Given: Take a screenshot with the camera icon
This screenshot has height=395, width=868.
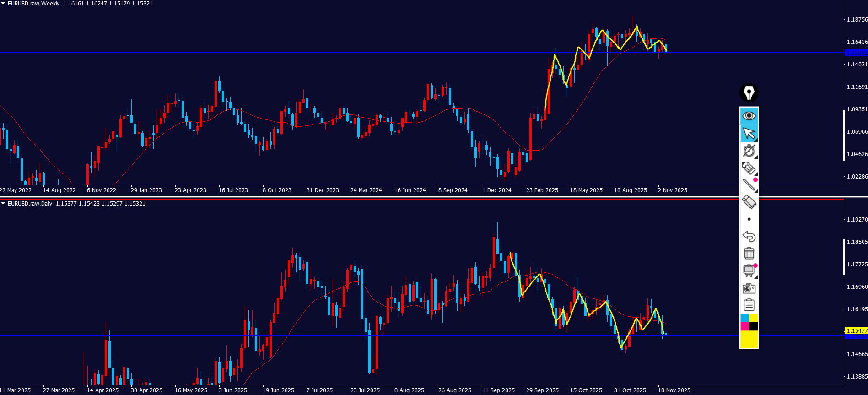Looking at the screenshot, I should [x=749, y=288].
